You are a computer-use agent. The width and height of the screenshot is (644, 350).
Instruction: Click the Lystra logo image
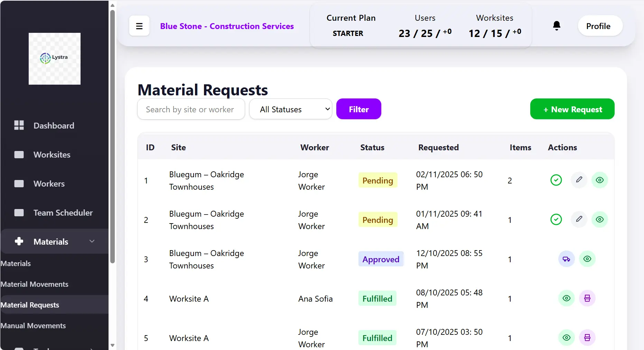(55, 59)
